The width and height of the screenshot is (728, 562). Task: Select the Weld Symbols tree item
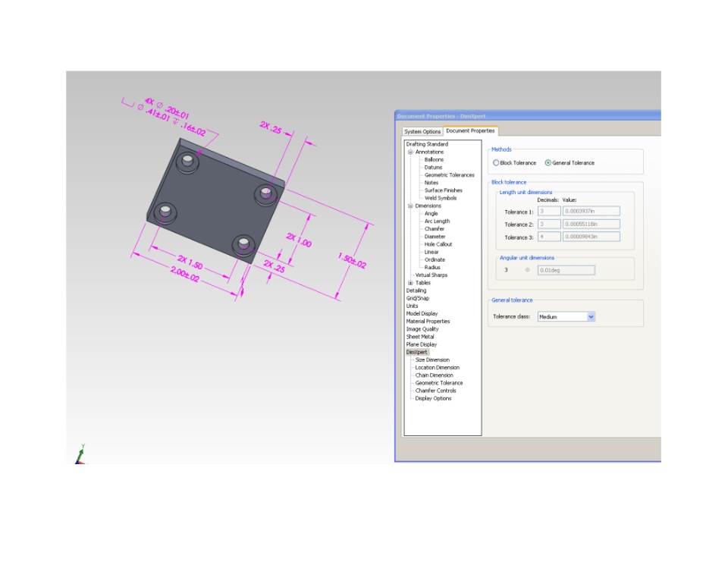(441, 198)
